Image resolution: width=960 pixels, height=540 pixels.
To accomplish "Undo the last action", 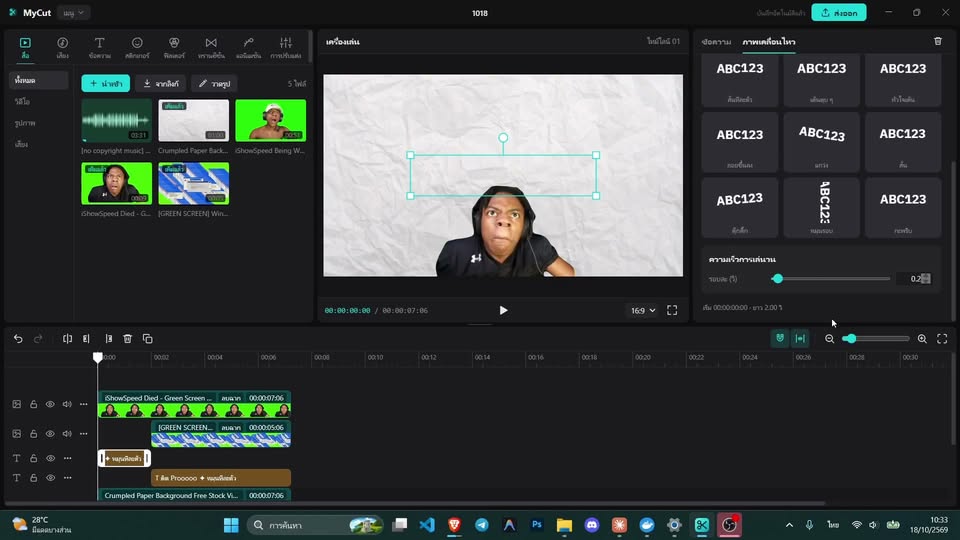I will [x=18, y=339].
